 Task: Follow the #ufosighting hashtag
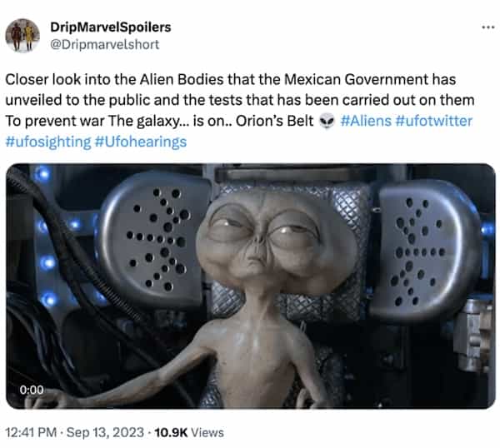point(48,142)
